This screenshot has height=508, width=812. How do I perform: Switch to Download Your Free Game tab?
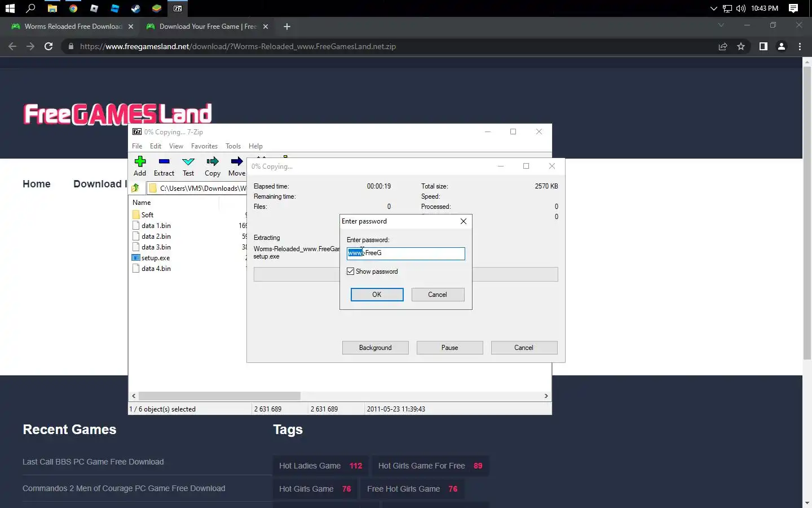(208, 27)
